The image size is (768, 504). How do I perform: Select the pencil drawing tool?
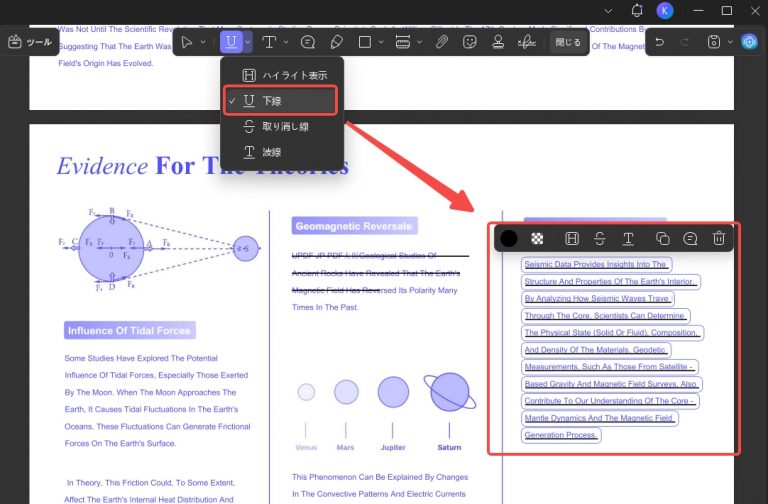[x=336, y=42]
